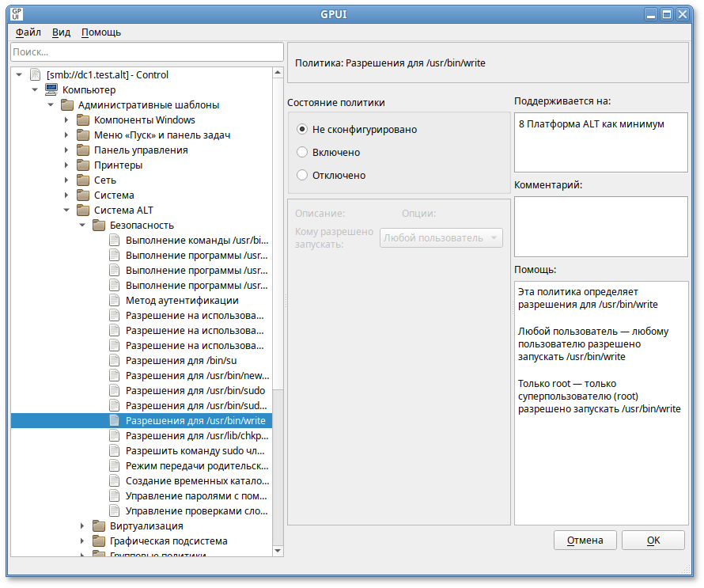
Task: Select the Отключено radio button
Action: click(301, 175)
